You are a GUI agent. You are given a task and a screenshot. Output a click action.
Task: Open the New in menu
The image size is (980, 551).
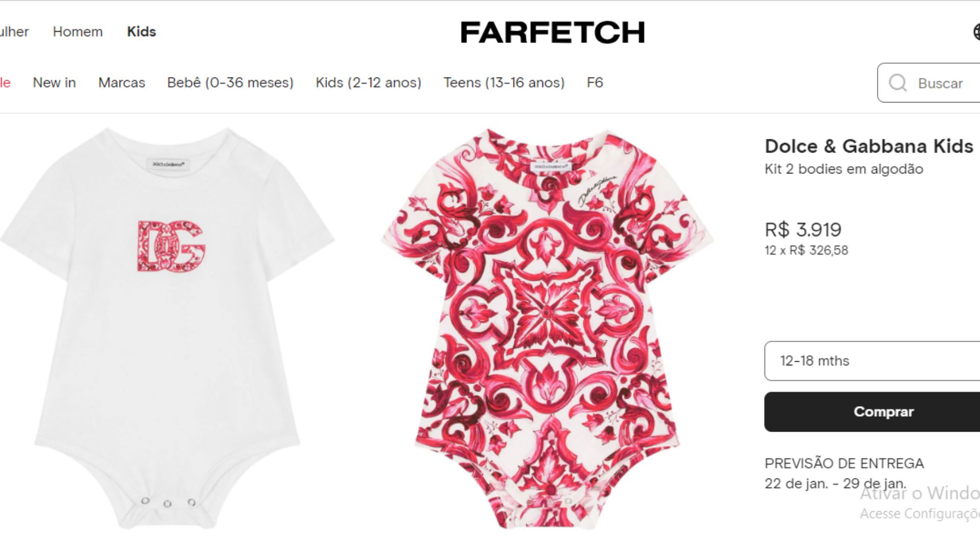click(x=54, y=83)
